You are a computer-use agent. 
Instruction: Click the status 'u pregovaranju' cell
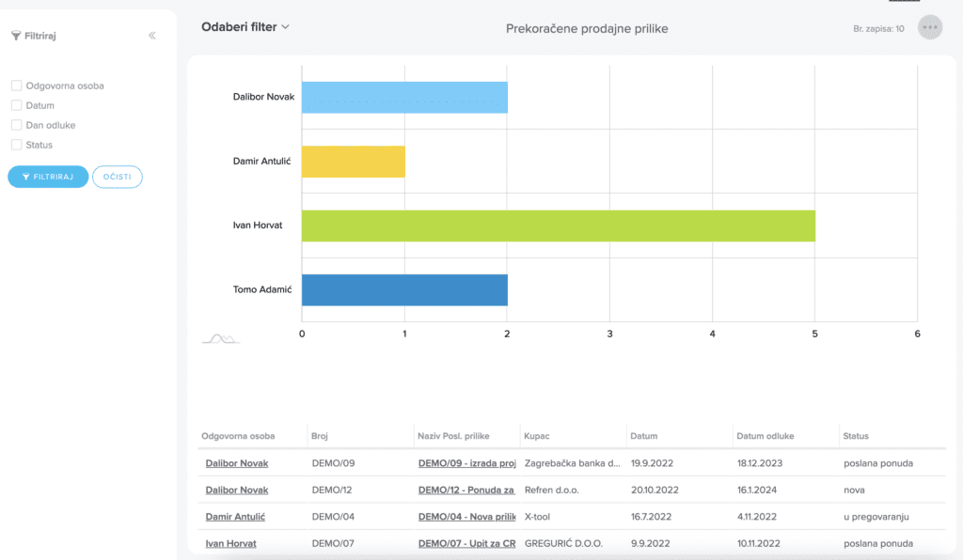click(x=876, y=517)
